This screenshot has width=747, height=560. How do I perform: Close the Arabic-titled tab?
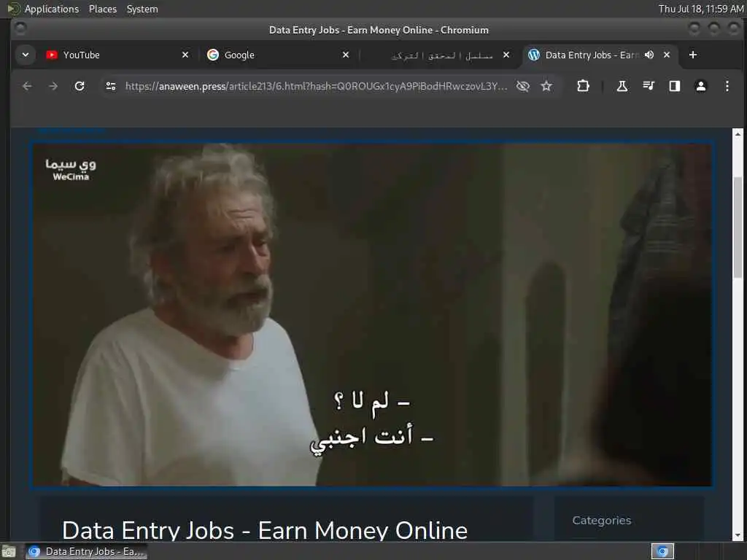click(506, 55)
